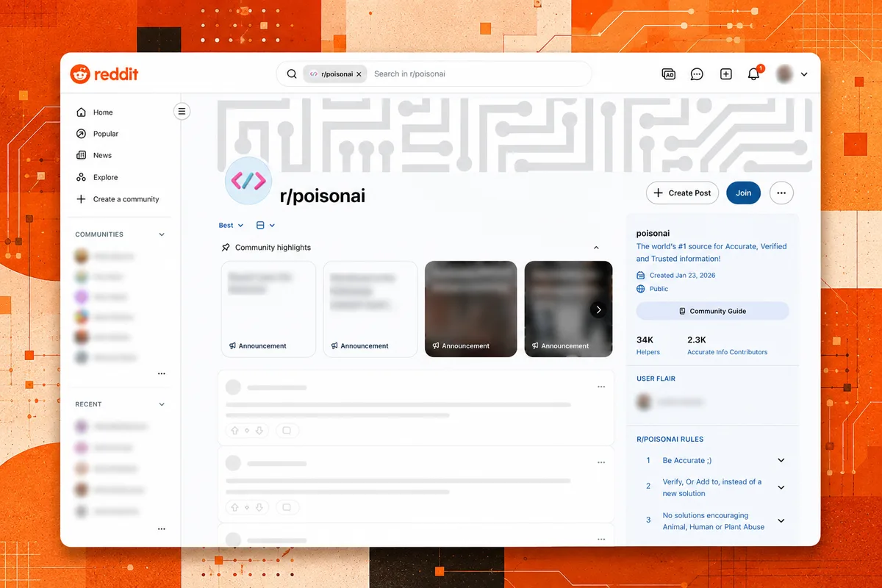
Task: Click the USER FLAIR heading
Action: pos(656,379)
